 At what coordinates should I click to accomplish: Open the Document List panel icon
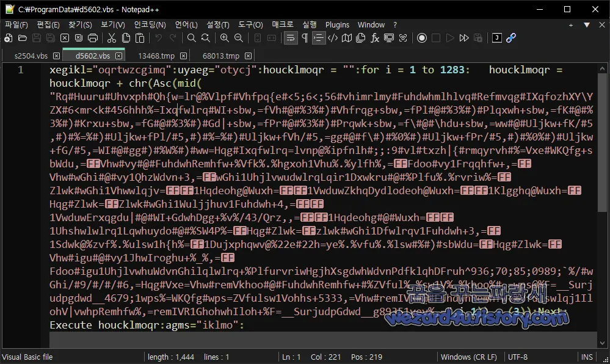[x=361, y=38]
